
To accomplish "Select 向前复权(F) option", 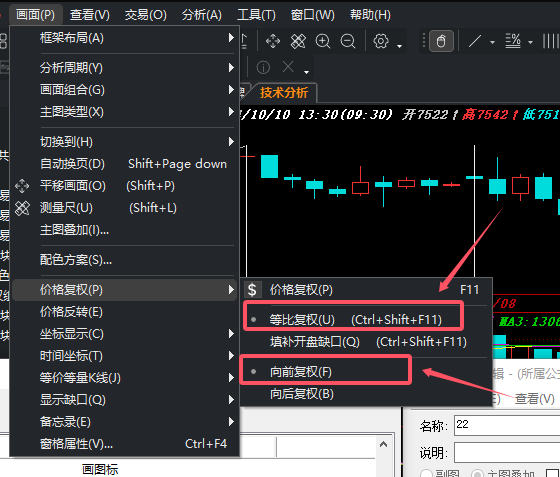I will [366, 372].
